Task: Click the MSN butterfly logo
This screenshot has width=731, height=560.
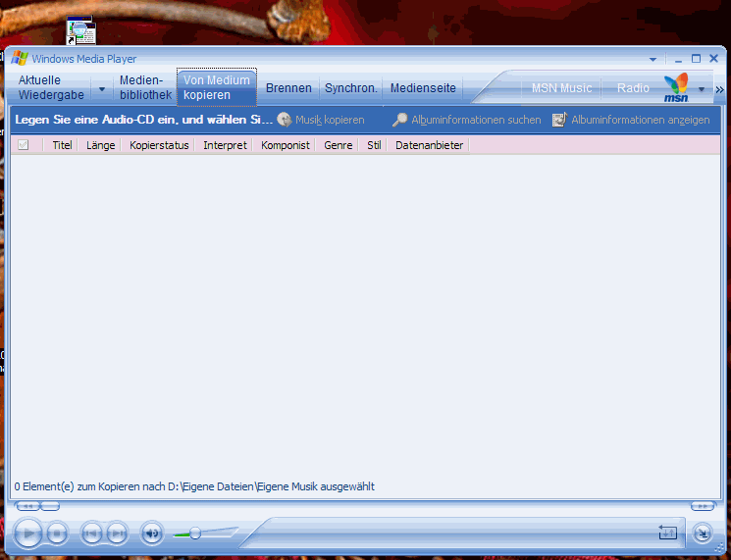Action: tap(676, 87)
